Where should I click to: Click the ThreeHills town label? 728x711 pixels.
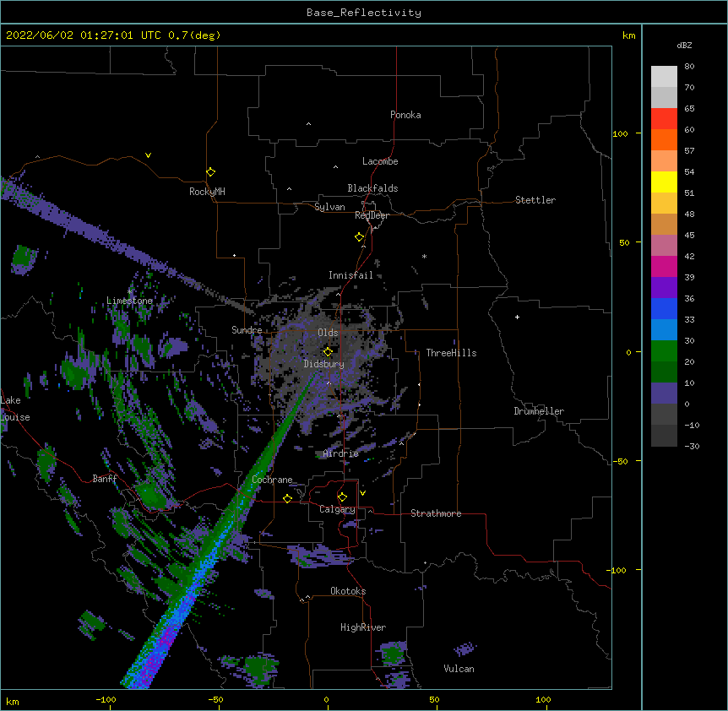point(451,353)
